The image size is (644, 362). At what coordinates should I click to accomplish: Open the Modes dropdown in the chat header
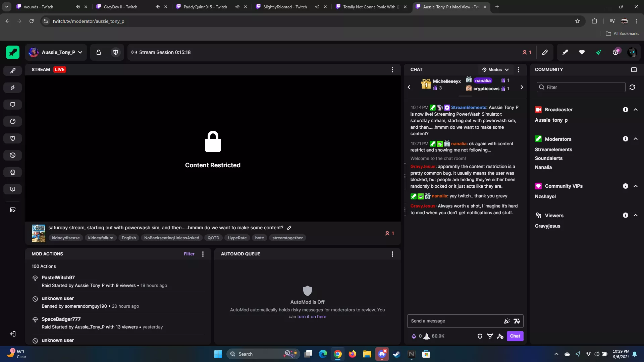[495, 69]
